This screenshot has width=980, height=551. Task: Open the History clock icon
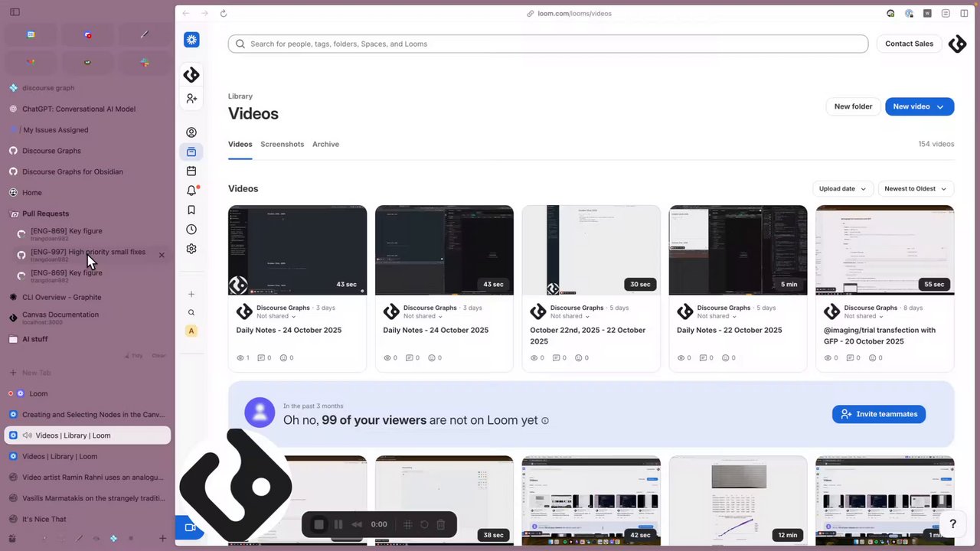[191, 230]
